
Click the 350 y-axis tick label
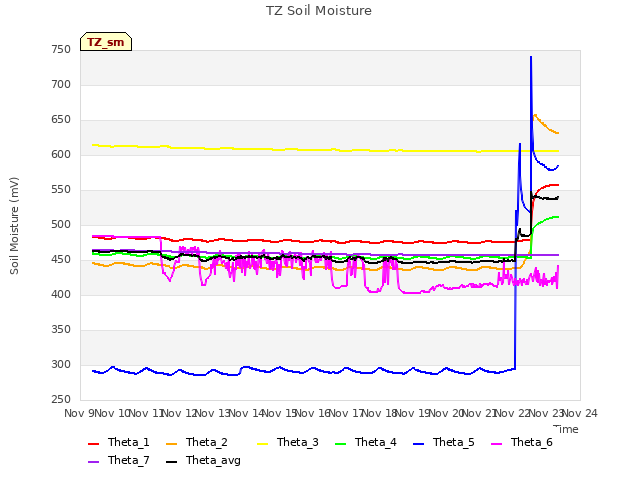61,329
